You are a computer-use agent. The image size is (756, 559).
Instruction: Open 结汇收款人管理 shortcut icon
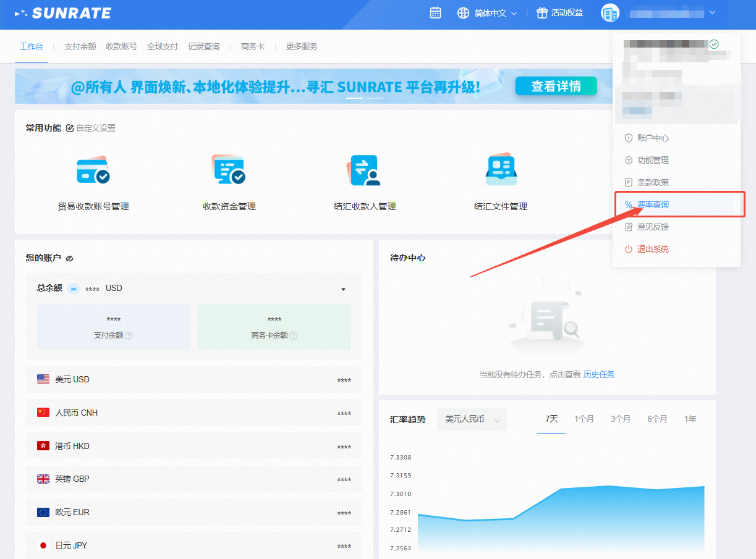coord(365,171)
